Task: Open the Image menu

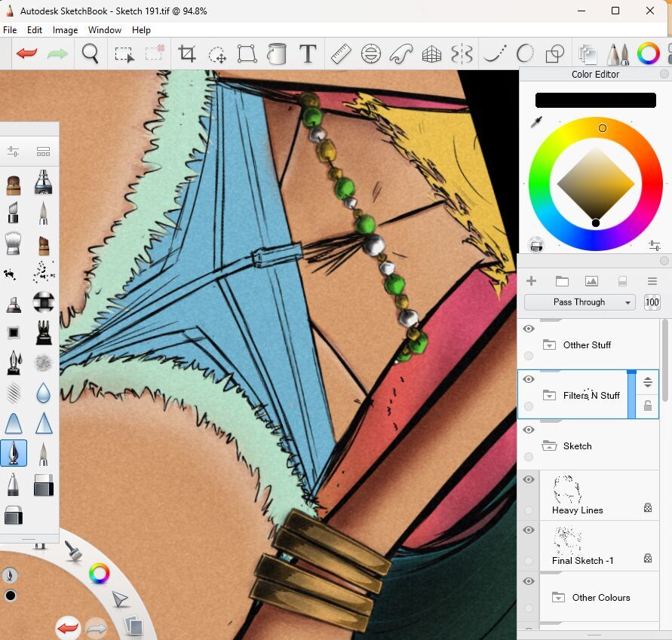Action: (x=65, y=30)
